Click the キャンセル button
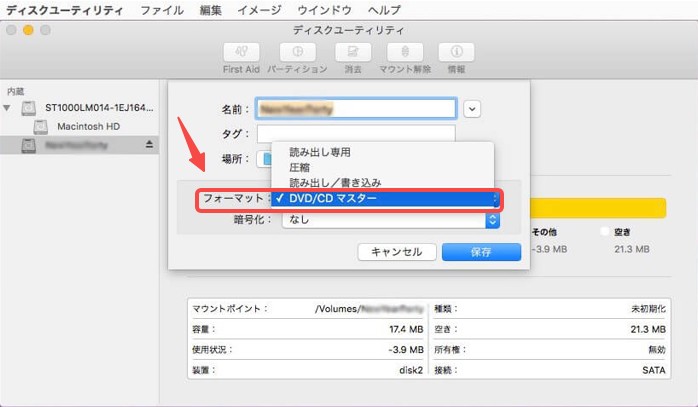 coord(397,252)
